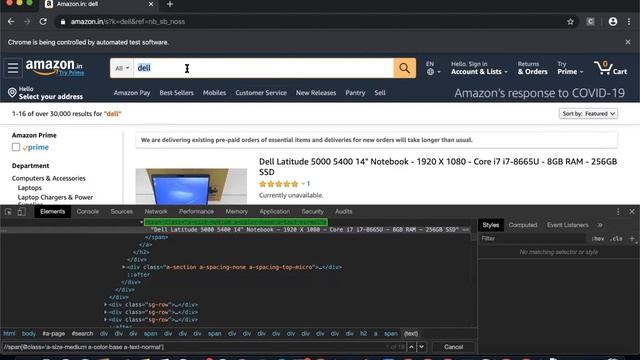Viewport: 640px width, 360px height.
Task: Dismiss the automated test software banner
Action: pos(628,42)
